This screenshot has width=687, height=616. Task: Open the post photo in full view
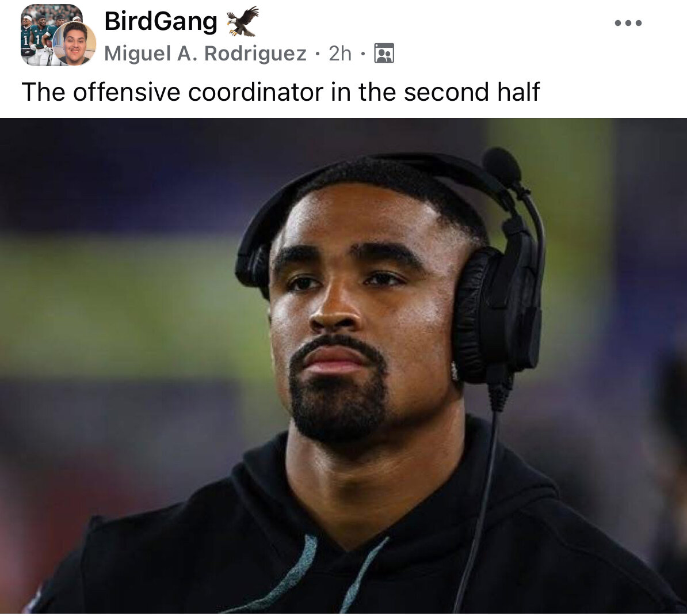[343, 366]
